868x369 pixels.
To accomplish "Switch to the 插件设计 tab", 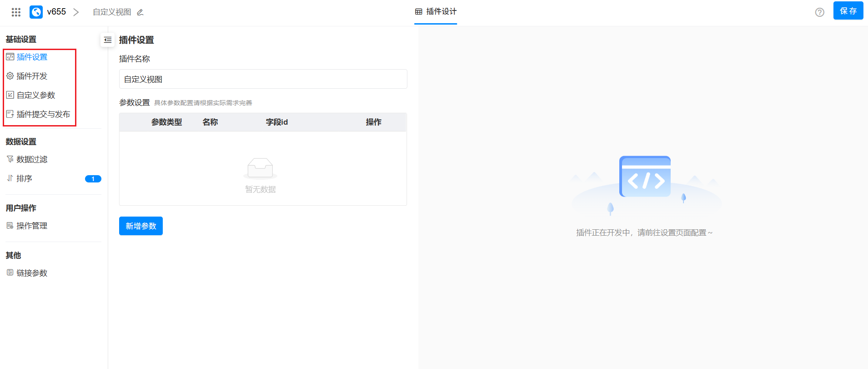I will point(436,12).
